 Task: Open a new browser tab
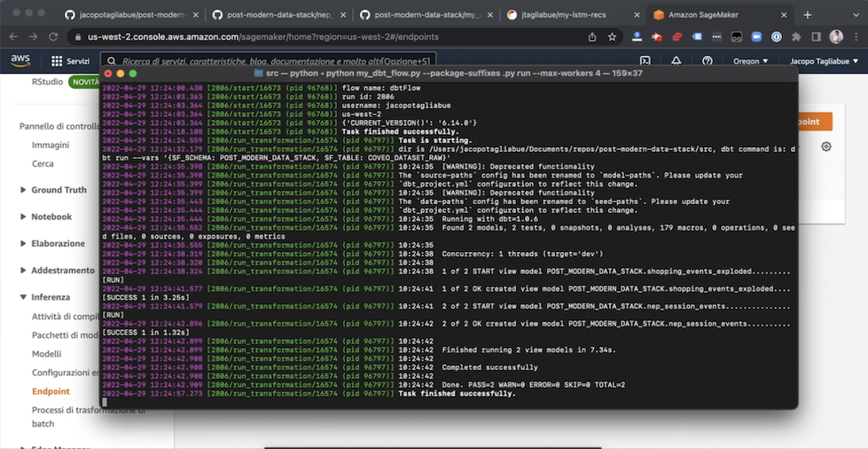point(807,15)
